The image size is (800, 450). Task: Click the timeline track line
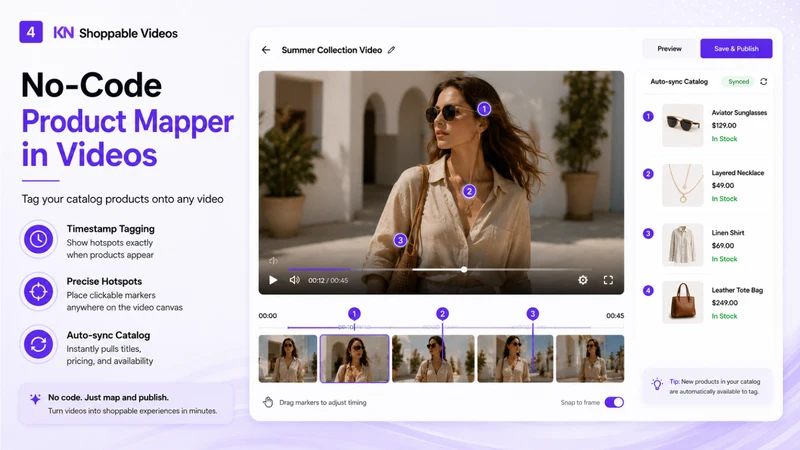439,327
